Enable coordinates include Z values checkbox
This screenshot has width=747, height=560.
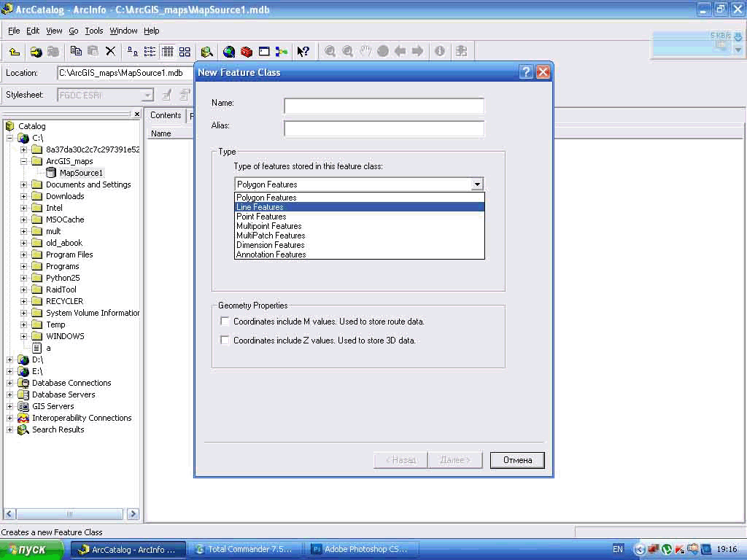(225, 340)
